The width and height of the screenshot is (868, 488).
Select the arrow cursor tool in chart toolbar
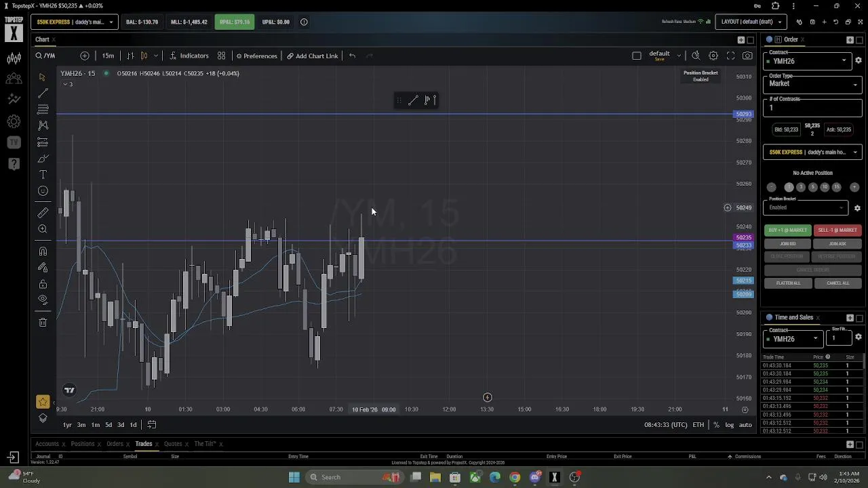pyautogui.click(x=43, y=77)
